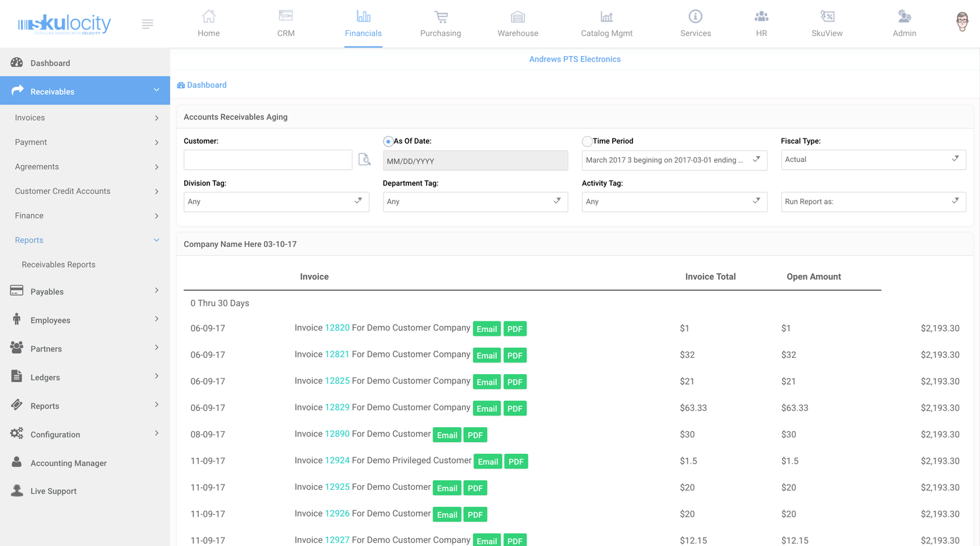Open invoice 12820 link
Screen dimensions: 980x546
(x=336, y=328)
